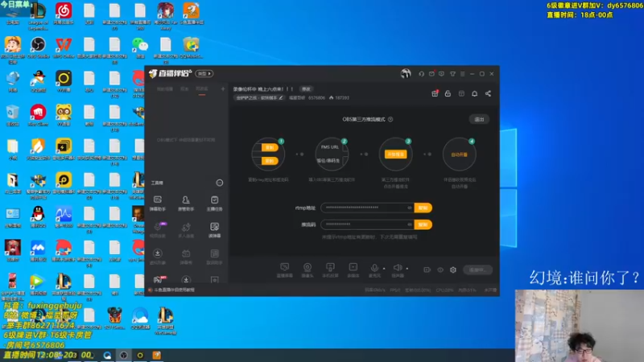
Task: Click the grey live-status button at bottom right
Action: (x=477, y=270)
